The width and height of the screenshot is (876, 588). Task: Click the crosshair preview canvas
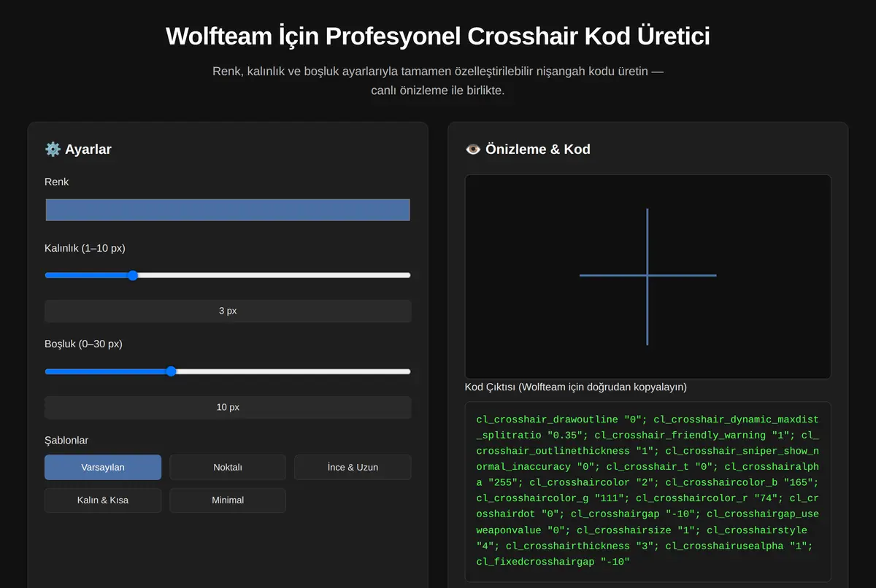point(648,276)
